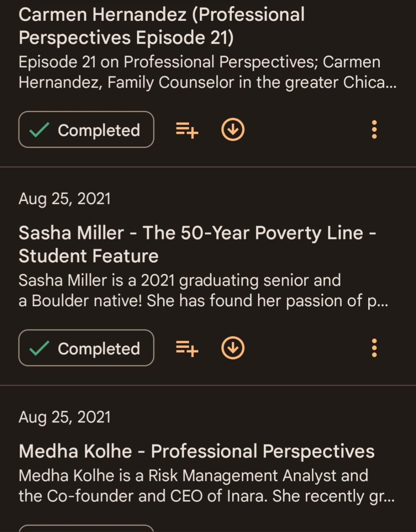The width and height of the screenshot is (416, 532).
Task: Tap the partially visible Medha Kolhe status button
Action: (86, 528)
